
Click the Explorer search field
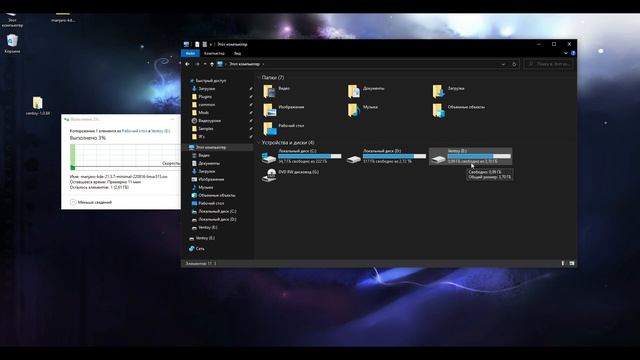(548, 64)
